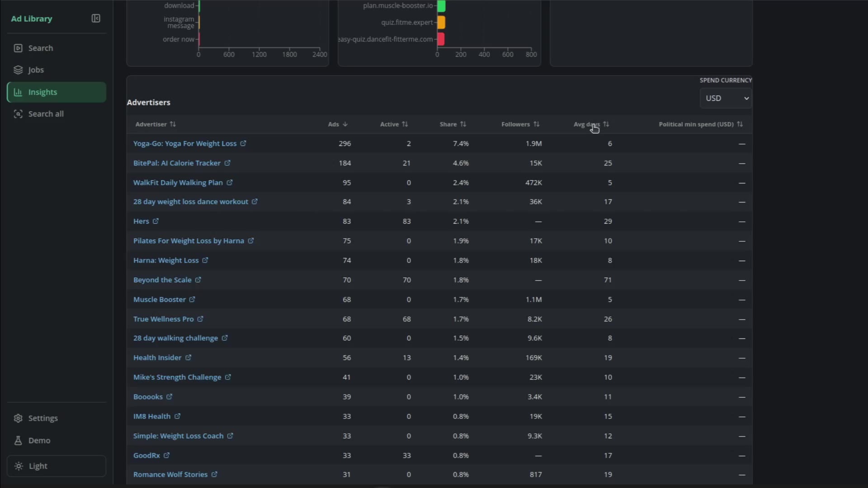
Task: Open external link icon for Simple: Weight Loss Coach
Action: [230, 436]
